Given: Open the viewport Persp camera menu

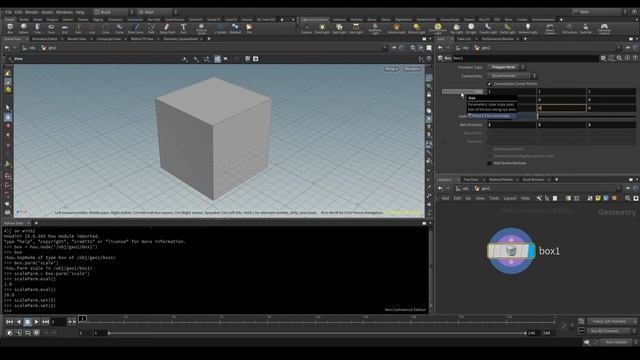Looking at the screenshot, I should coord(391,69).
